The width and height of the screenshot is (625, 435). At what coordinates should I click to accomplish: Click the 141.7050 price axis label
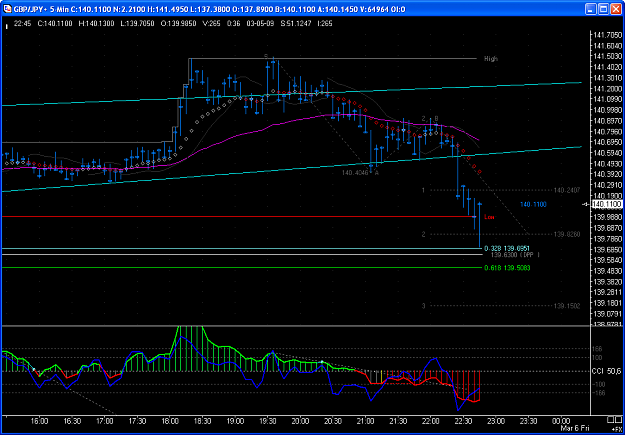[x=607, y=35]
